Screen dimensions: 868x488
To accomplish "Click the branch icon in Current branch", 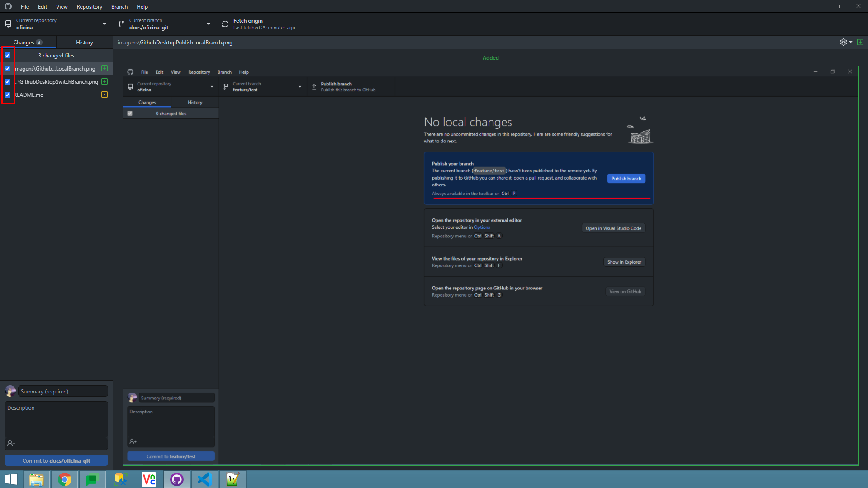I will coord(121,24).
